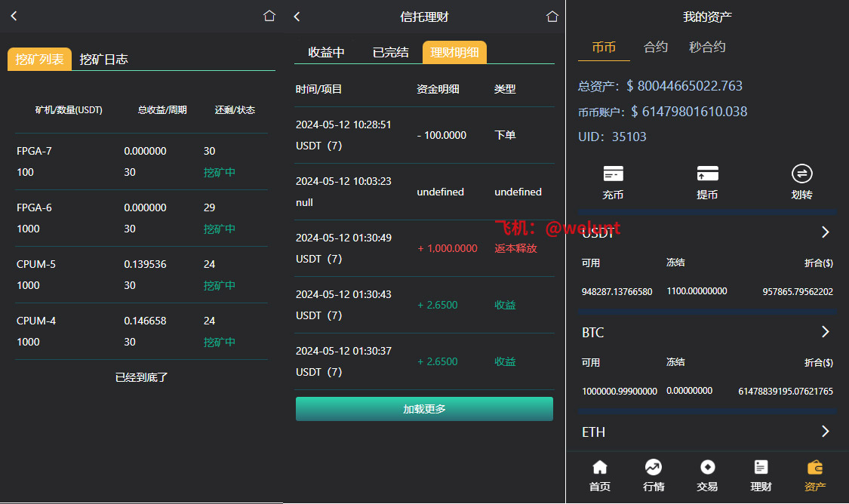Image resolution: width=849 pixels, height=504 pixels.
Task: Expand the USDT asset row chevron
Action: point(825,232)
